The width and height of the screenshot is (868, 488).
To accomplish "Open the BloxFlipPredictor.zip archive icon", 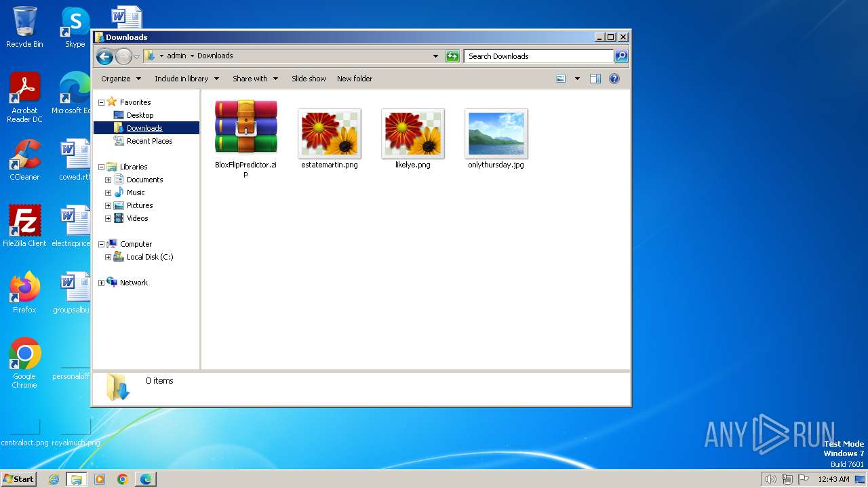I will coord(245,127).
